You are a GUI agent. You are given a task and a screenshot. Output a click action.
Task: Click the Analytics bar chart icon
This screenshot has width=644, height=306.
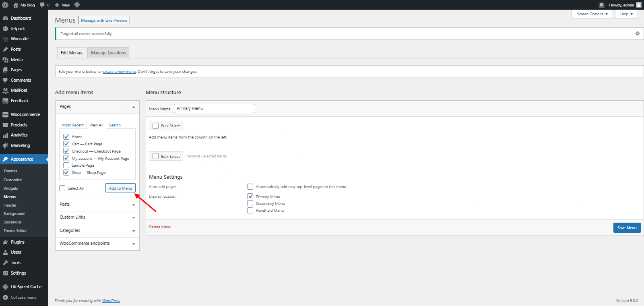coord(5,135)
